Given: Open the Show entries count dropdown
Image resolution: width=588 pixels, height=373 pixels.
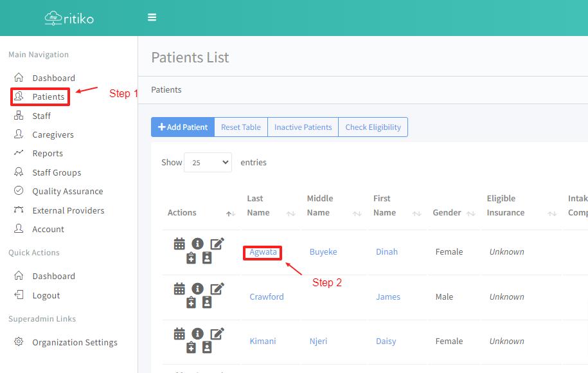Looking at the screenshot, I should point(208,163).
